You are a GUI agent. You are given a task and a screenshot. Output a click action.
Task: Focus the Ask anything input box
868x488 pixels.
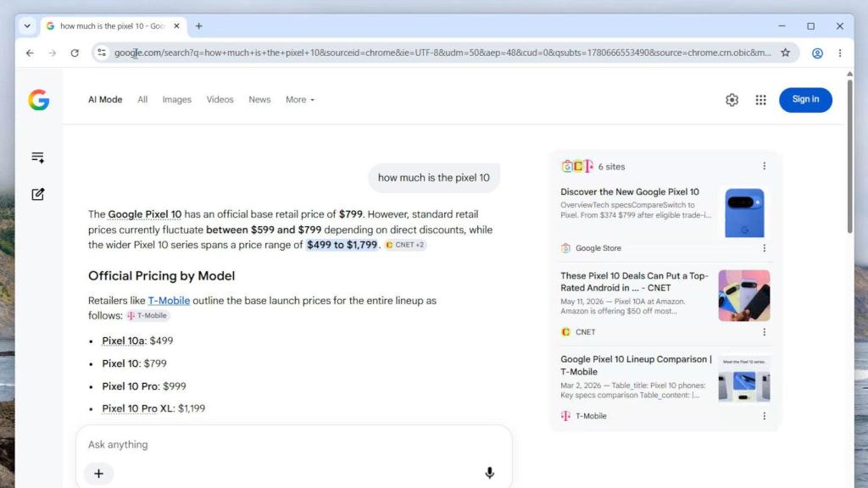coord(293,444)
